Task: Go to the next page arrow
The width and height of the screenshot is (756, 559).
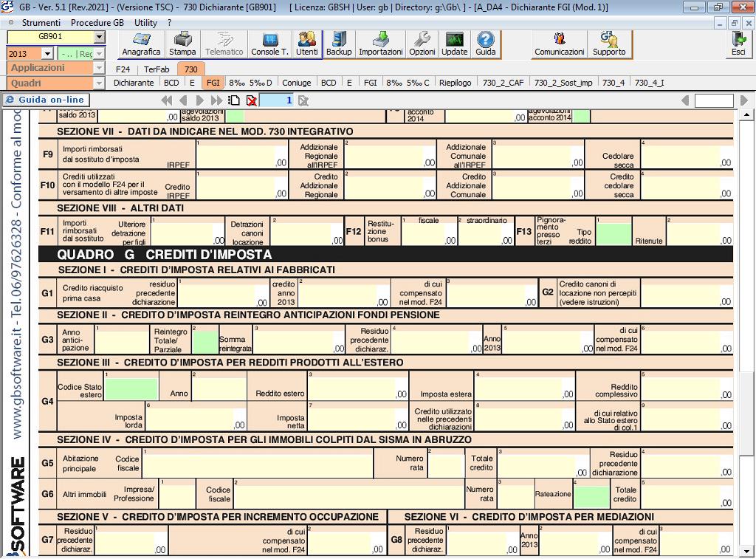Action: [x=199, y=100]
